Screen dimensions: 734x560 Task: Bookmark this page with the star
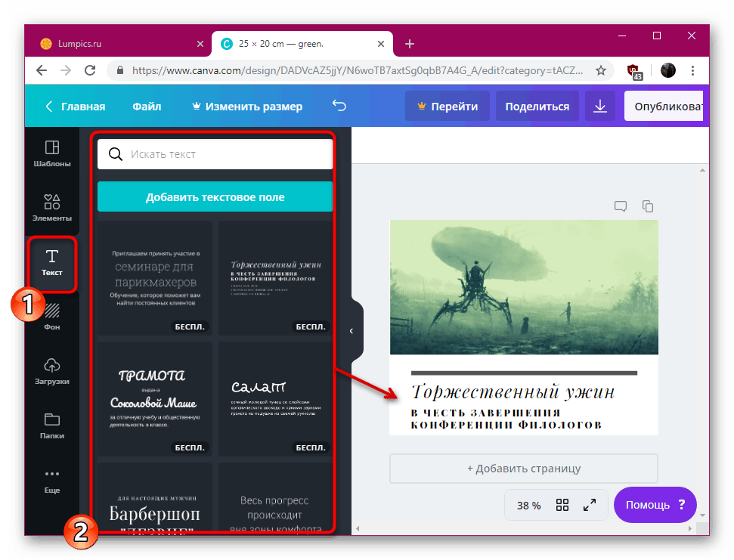tap(601, 70)
